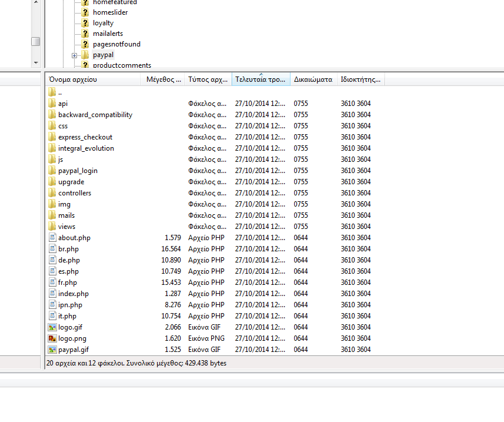This screenshot has width=504, height=422.
Task: Click the mails folder icon
Action: [52, 215]
